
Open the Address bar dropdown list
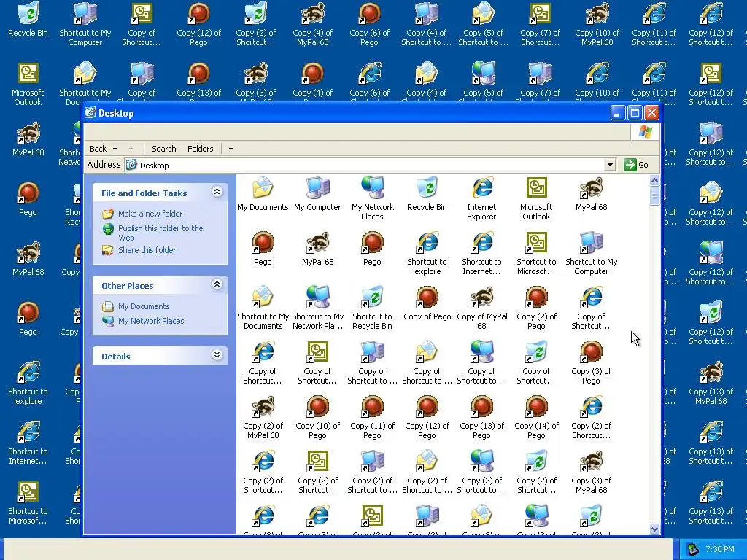pyautogui.click(x=610, y=165)
